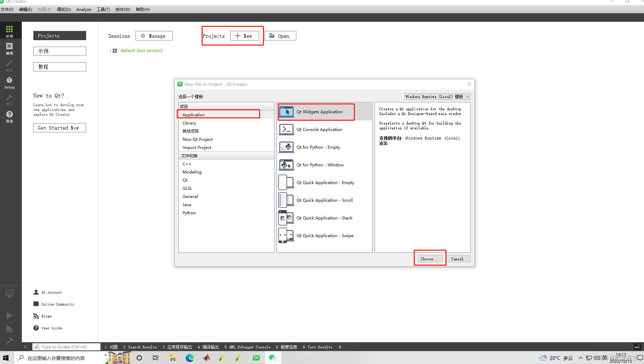Select Import Project category
This screenshot has height=364, width=644.
tap(226, 147)
